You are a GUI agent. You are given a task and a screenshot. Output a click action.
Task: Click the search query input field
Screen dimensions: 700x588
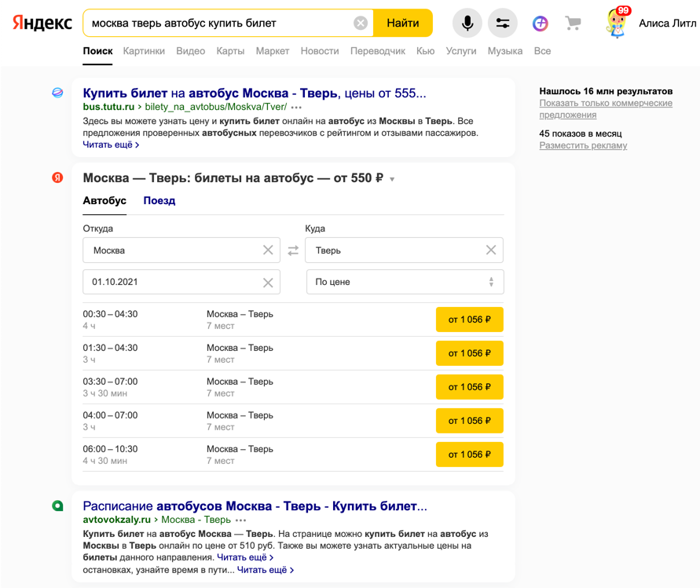click(220, 24)
